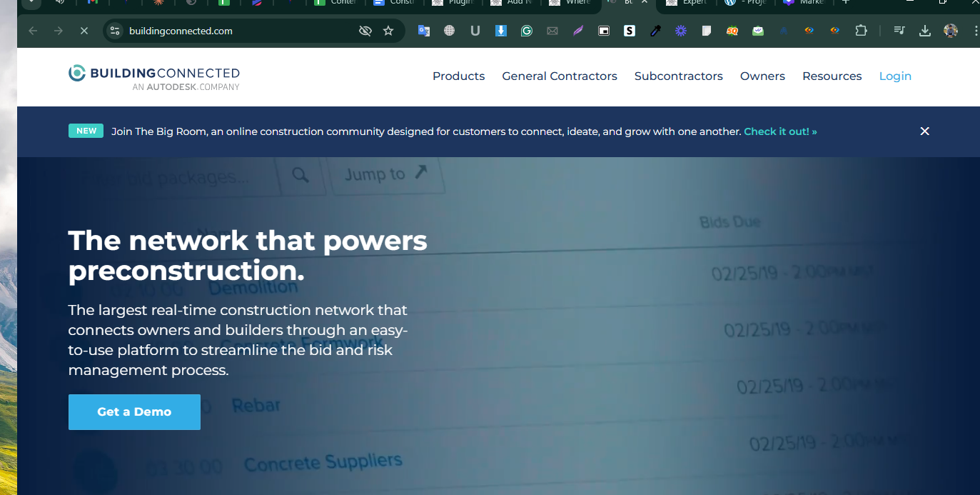Open the tab search dropdown
Viewport: 980px width, 495px height.
[31, 3]
